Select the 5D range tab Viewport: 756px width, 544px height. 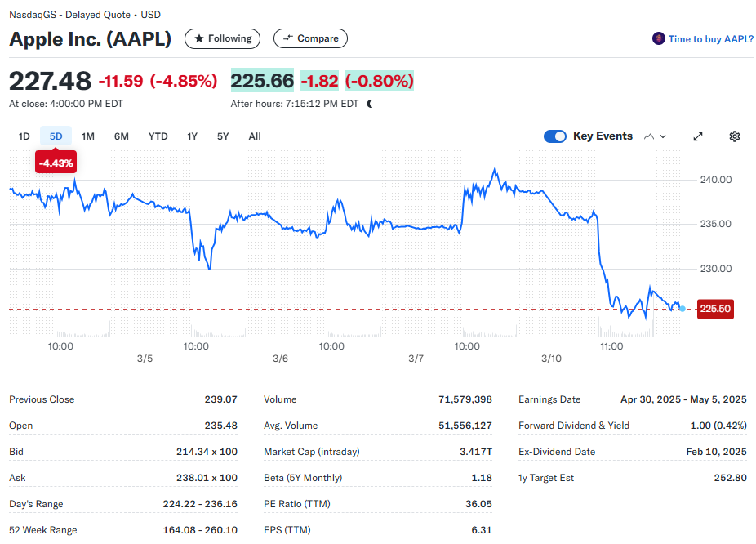click(56, 136)
